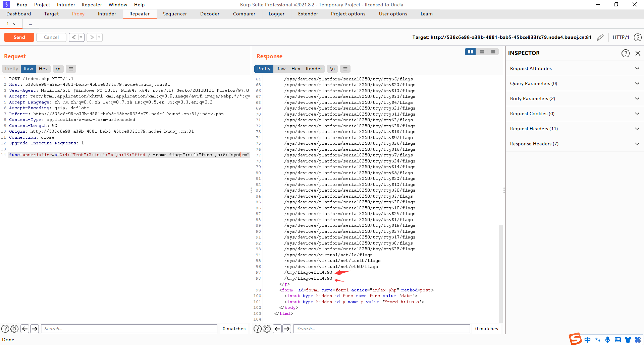This screenshot has height=345, width=644.
Task: Click the pencil icon to edit target URL
Action: click(600, 37)
